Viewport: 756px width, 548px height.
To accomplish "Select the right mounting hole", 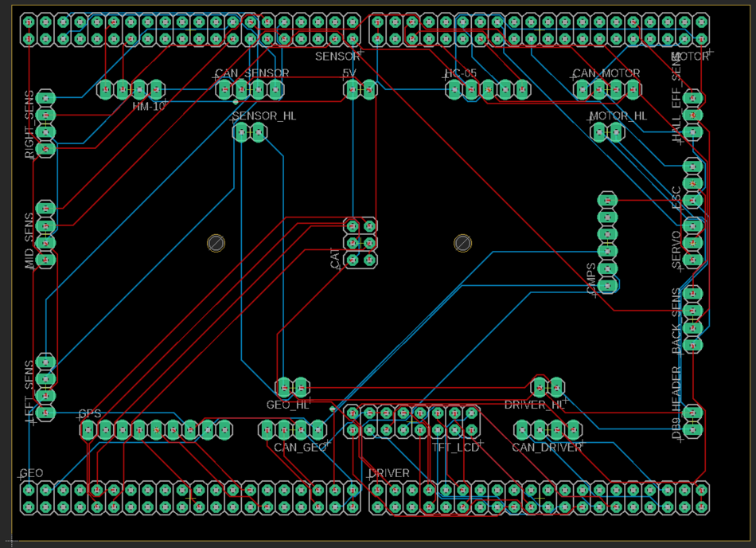I will pyautogui.click(x=463, y=243).
